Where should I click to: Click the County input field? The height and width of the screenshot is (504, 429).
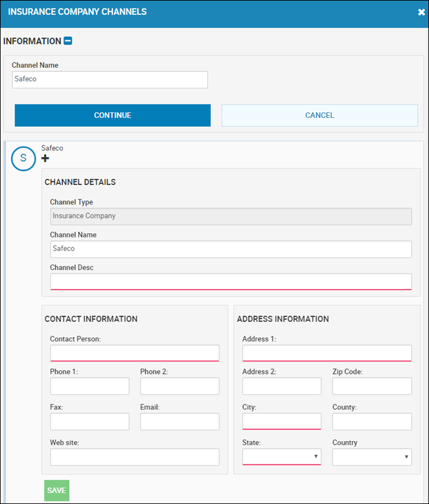(372, 422)
